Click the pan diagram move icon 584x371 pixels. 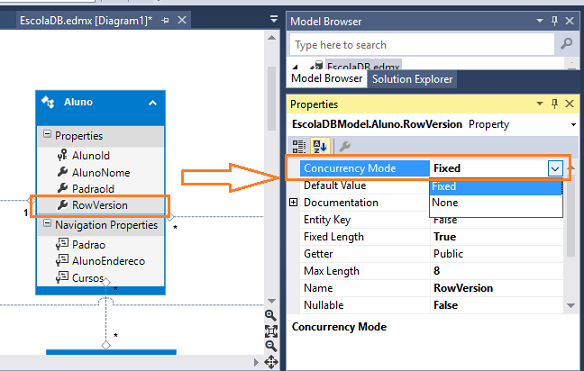(271, 362)
